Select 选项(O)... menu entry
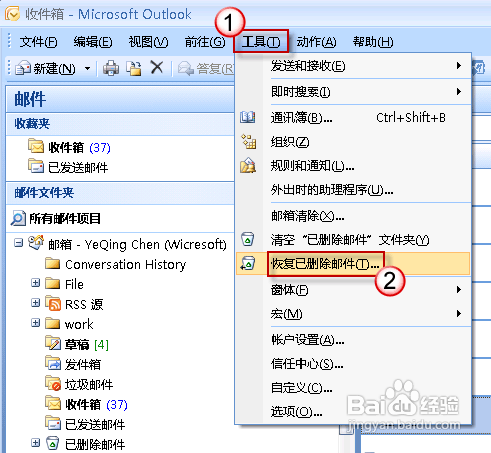491x453 pixels. tap(353, 412)
